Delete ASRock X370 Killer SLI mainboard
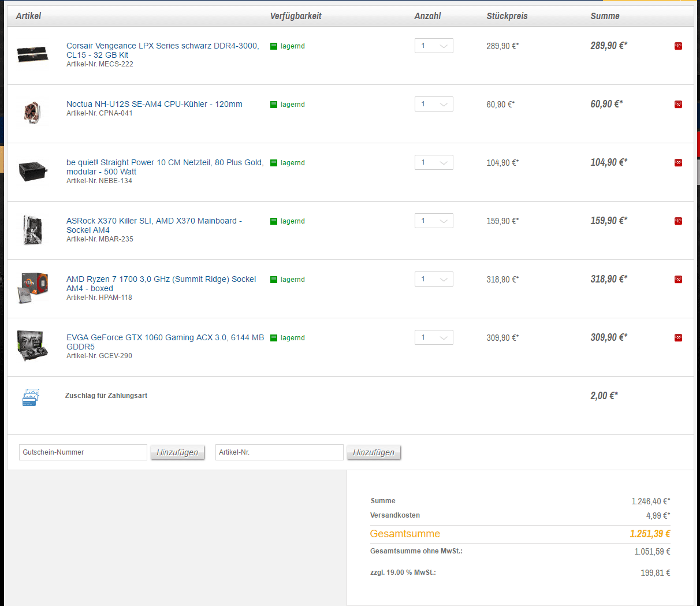Viewport: 700px width, 606px height. [x=678, y=221]
